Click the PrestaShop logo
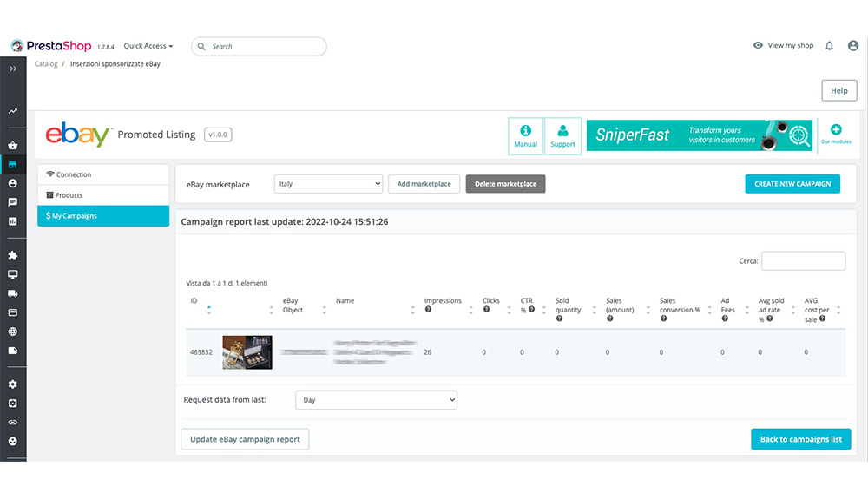The image size is (868, 499). (x=51, y=46)
